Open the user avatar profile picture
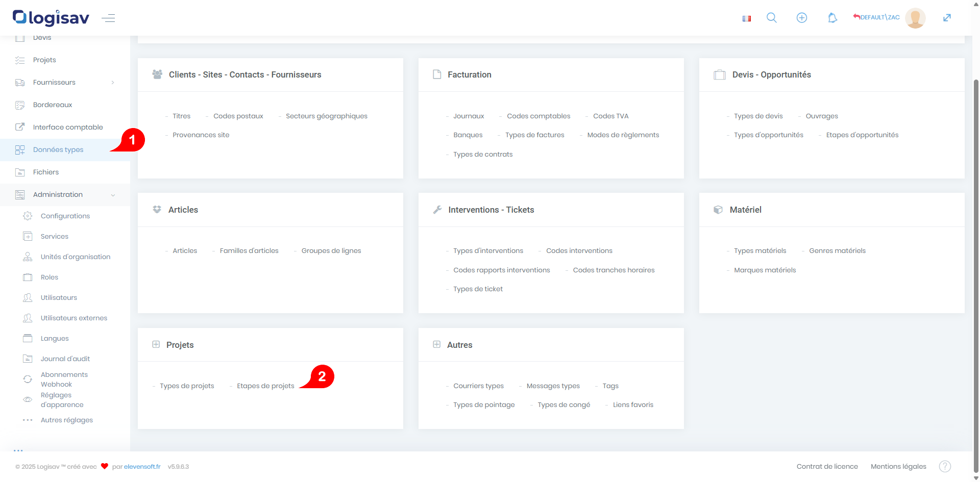This screenshot has height=482, width=980. coord(915,18)
